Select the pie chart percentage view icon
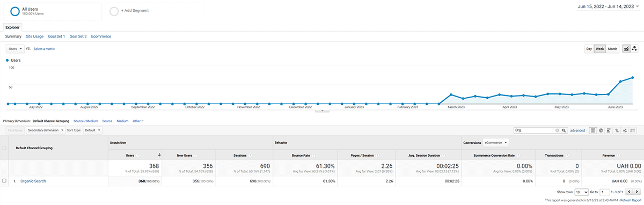This screenshot has height=205, width=644. pyautogui.click(x=601, y=130)
